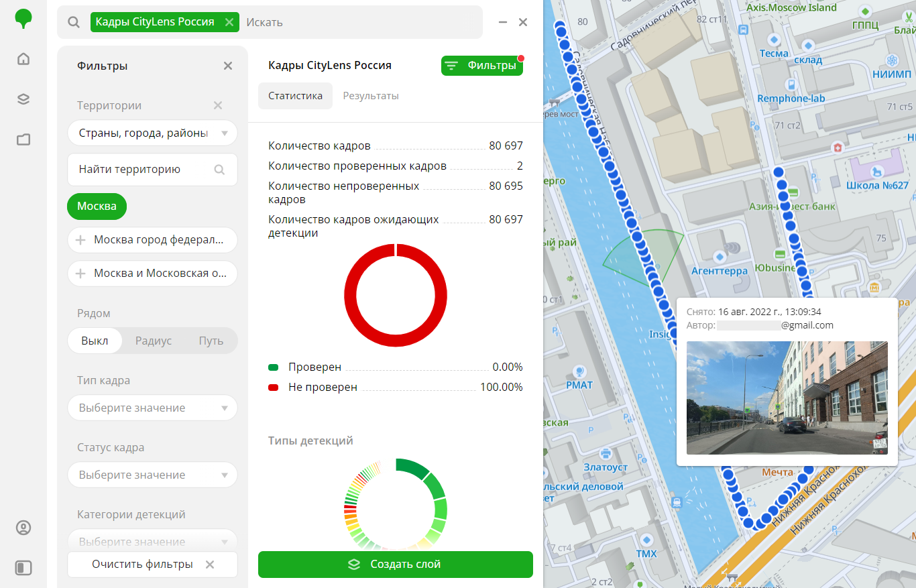Viewport: 916px width, 588px height.
Task: Open the Home section in sidebar
Action: [x=23, y=59]
